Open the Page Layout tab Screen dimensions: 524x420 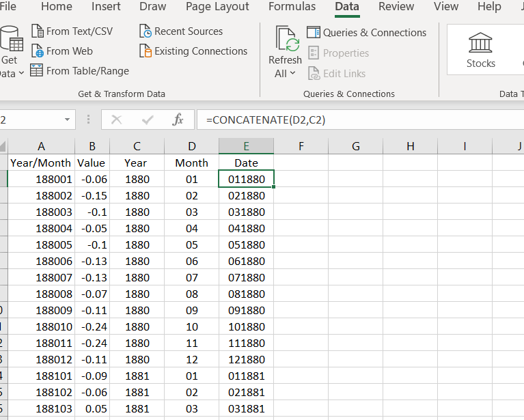(217, 7)
